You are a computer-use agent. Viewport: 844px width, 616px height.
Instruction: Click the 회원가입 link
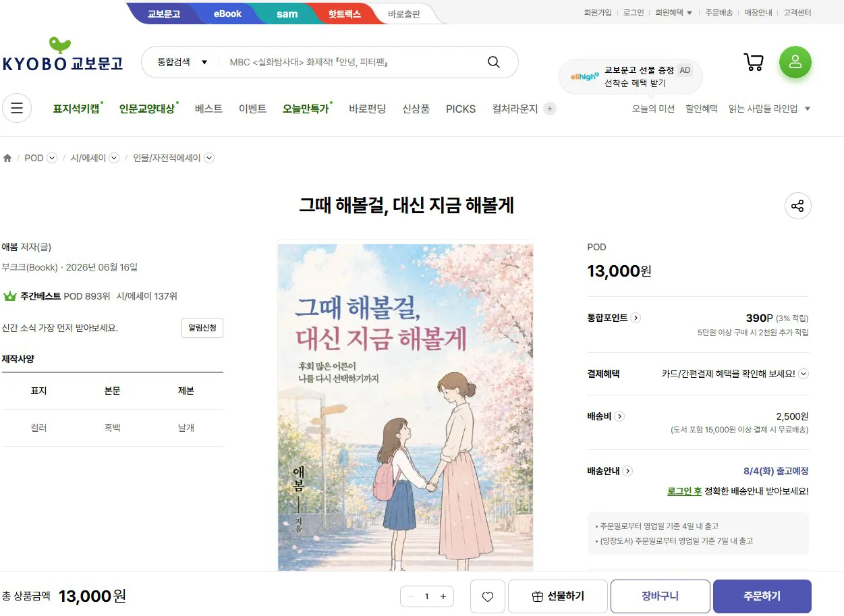(598, 13)
